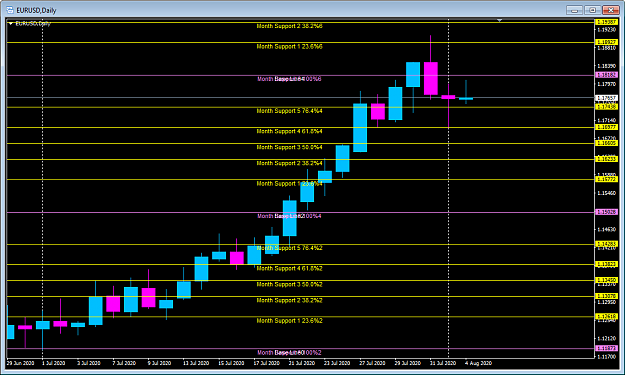
Task: Expand the EURUSD,Daily chart label triangle
Action: point(11,24)
